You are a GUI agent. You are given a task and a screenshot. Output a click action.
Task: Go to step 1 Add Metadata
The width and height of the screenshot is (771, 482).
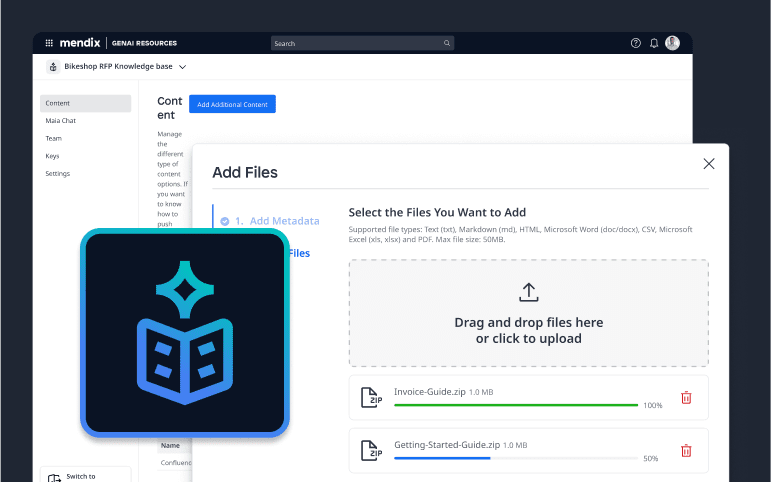coord(277,221)
